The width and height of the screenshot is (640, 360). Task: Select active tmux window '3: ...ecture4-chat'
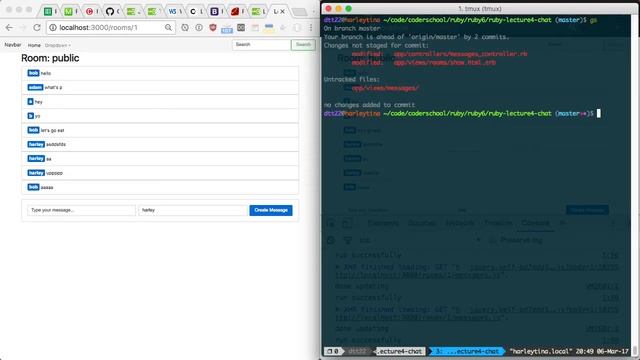467,351
